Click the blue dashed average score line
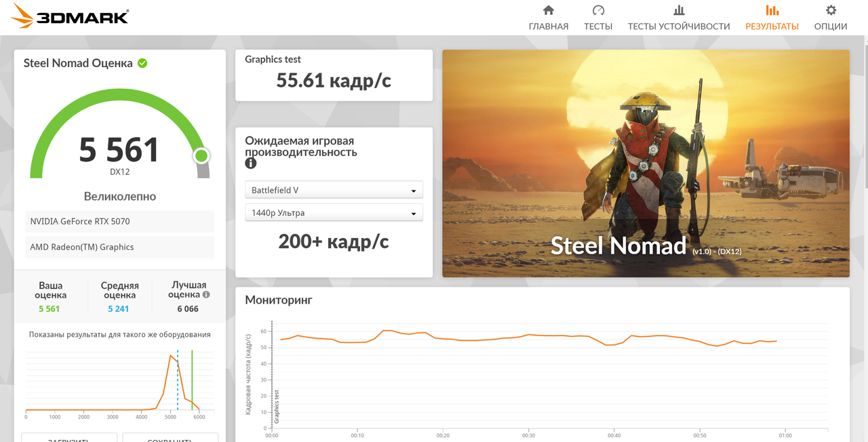The image size is (868, 442). click(177, 380)
